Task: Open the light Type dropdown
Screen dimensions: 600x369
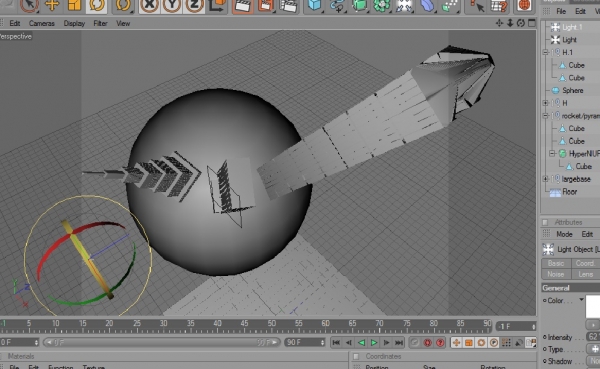Action: pos(593,349)
